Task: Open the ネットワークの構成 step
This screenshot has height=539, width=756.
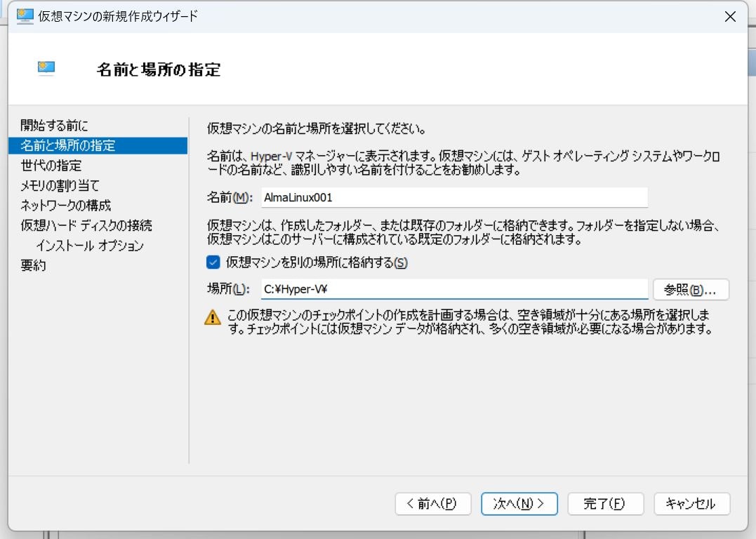Action: 65,206
